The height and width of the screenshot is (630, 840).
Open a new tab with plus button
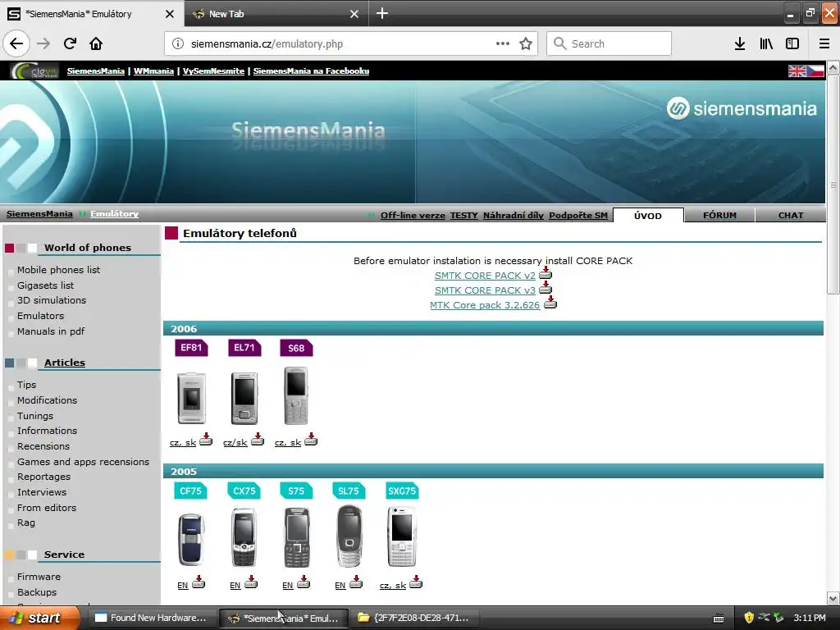382,13
